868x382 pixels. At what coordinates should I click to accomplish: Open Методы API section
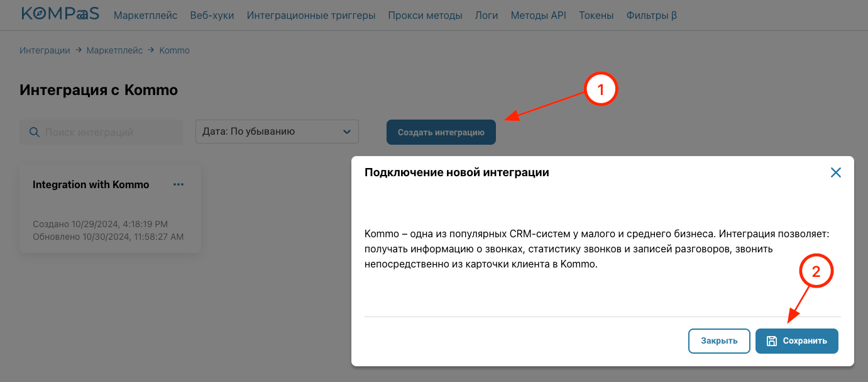click(538, 15)
